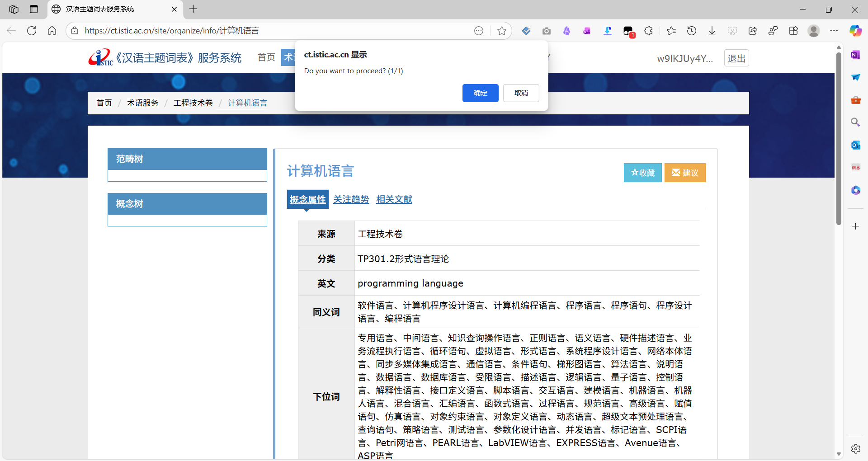Open the downloads icon in toolbar
The image size is (868, 461).
point(712,31)
